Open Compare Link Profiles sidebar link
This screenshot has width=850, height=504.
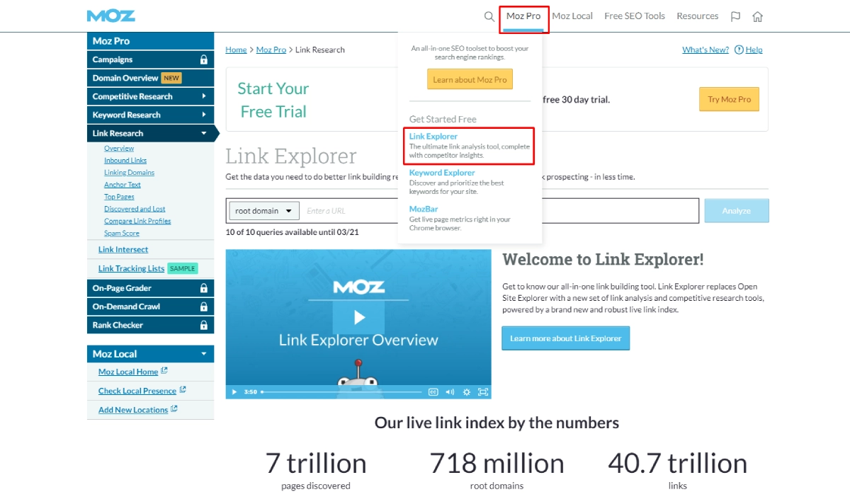[137, 221]
